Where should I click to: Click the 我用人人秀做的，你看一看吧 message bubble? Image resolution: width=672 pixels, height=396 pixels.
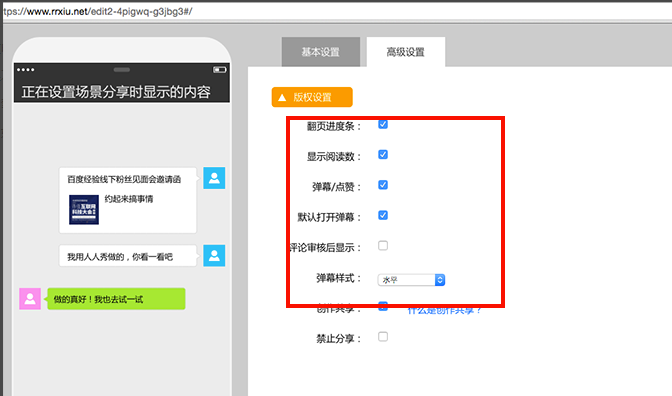(x=128, y=256)
